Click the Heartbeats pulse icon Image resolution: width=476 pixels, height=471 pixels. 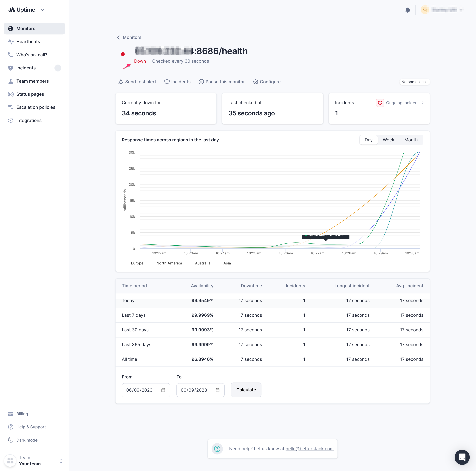(11, 42)
